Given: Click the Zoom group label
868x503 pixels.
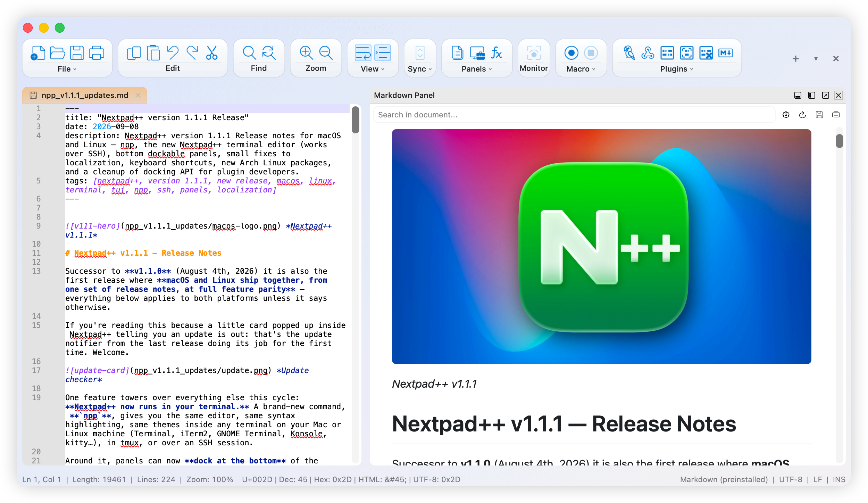Looking at the screenshot, I should pyautogui.click(x=316, y=68).
